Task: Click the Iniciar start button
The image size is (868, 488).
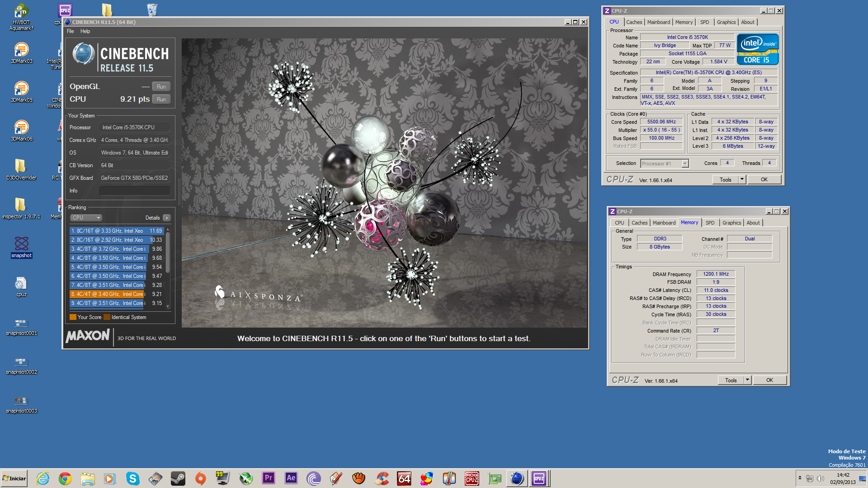Action: tap(14, 479)
